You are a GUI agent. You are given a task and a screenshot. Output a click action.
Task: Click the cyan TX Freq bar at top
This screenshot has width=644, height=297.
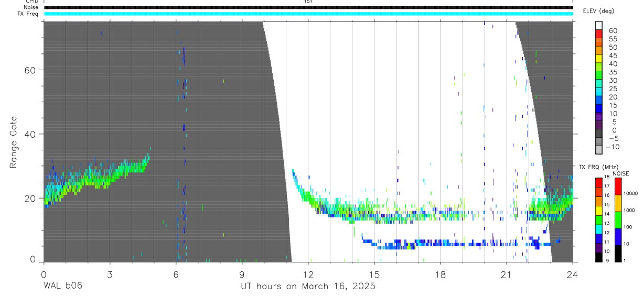308,14
